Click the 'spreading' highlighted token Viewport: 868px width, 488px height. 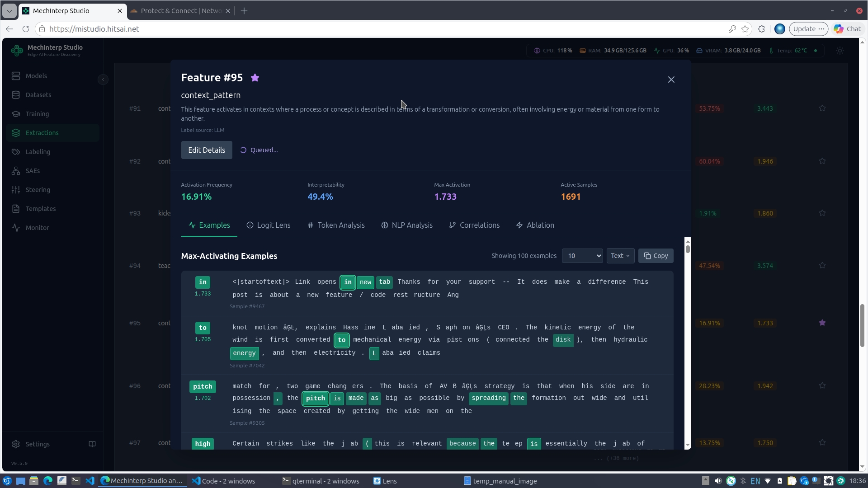point(489,398)
